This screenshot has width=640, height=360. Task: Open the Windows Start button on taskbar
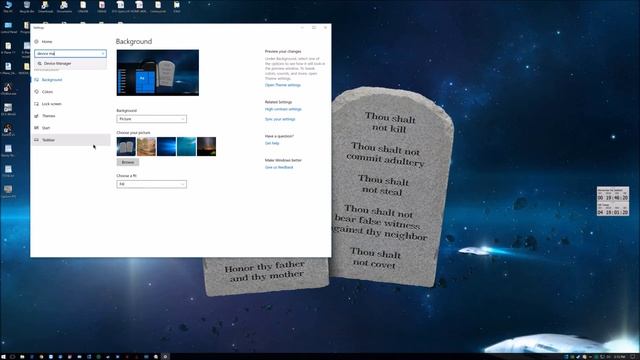pos(3,356)
